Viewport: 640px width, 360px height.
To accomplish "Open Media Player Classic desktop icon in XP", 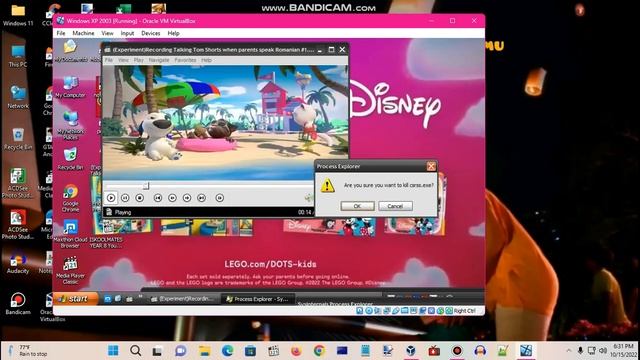I will pos(70,270).
